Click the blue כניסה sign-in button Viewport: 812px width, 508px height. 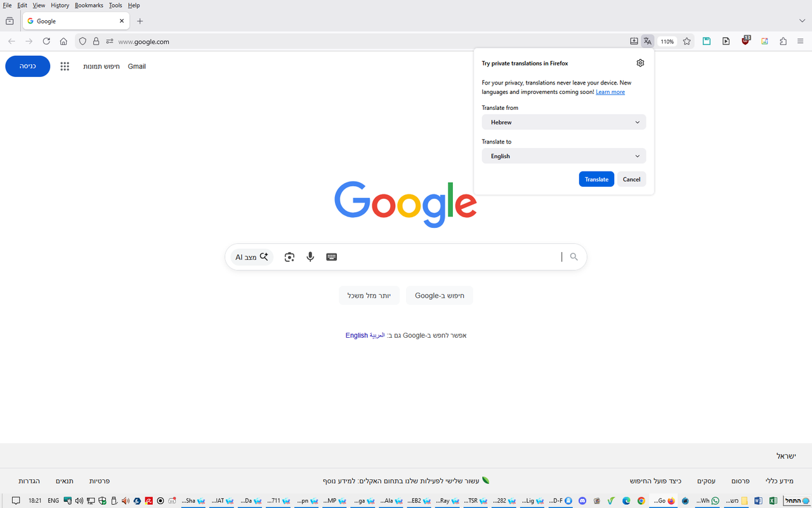(x=28, y=66)
